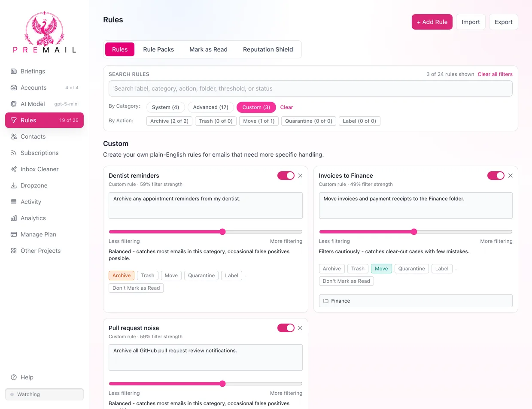Click the Premail phoenix logo
This screenshot has width=532, height=409.
[44, 33]
